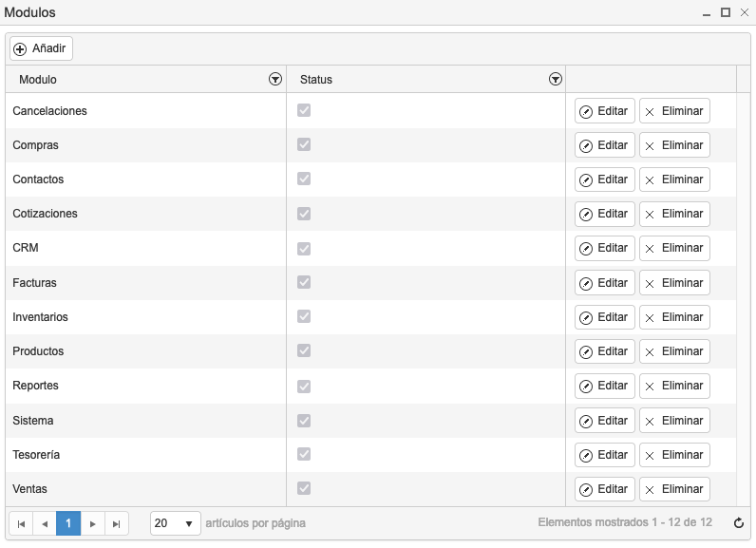
Task: Go to the previous page arrow
Action: pyautogui.click(x=45, y=524)
